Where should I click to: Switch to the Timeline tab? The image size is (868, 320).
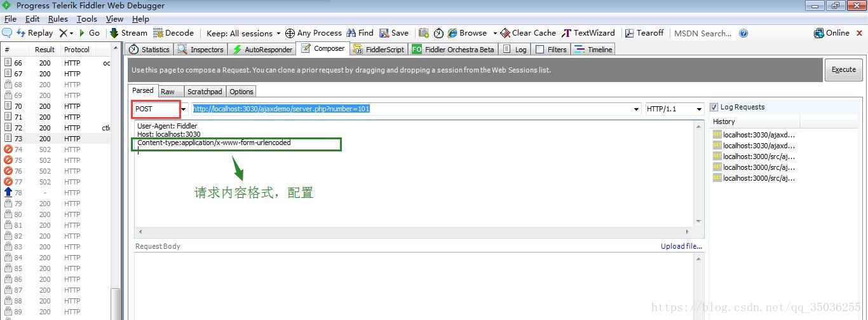(593, 49)
